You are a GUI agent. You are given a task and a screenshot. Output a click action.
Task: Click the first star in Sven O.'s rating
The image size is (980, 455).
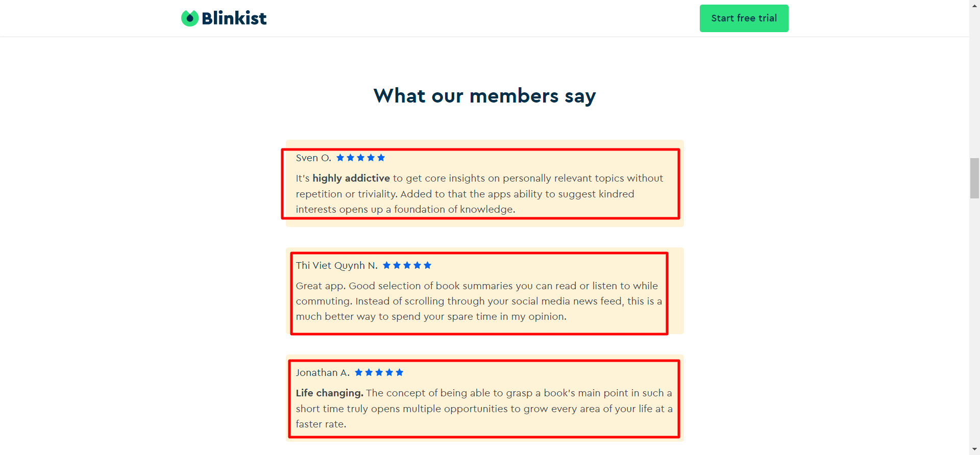(x=340, y=158)
